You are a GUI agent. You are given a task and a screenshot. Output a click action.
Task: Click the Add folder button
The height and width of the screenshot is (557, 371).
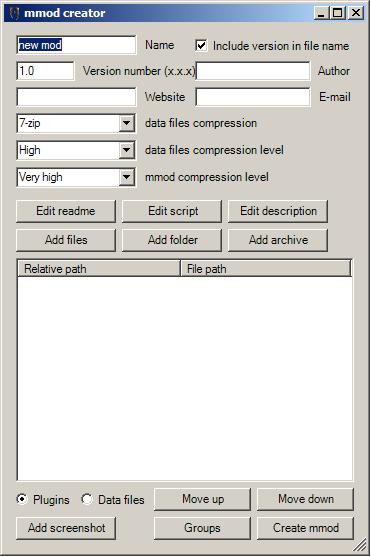click(x=172, y=240)
